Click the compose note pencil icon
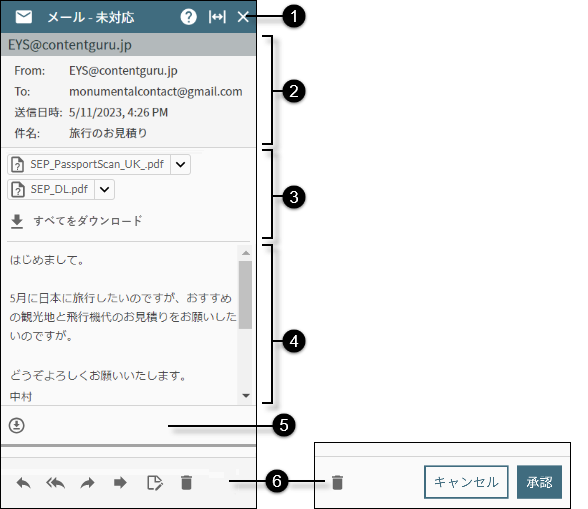Screen dimensions: 588x509 click(155, 483)
